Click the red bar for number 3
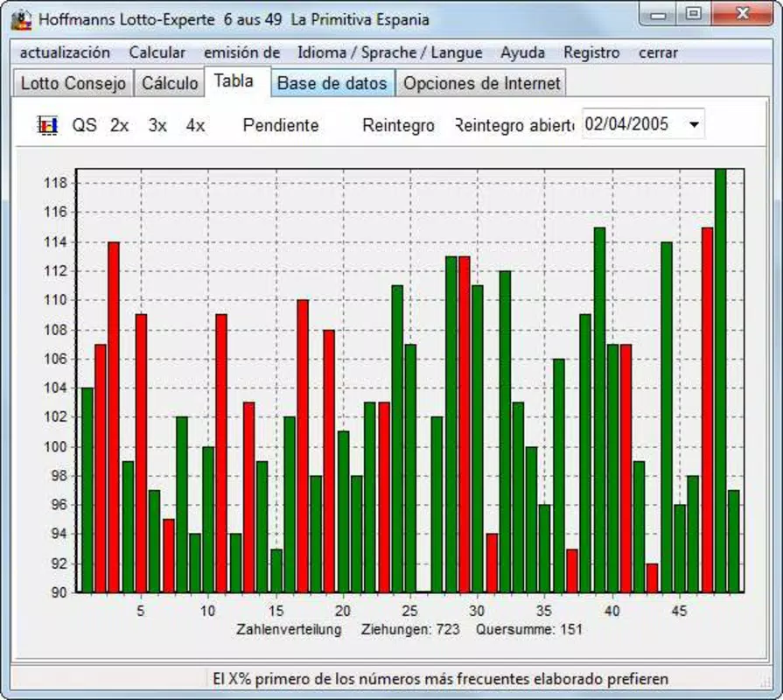Image resolution: width=783 pixels, height=700 pixels. [x=114, y=417]
